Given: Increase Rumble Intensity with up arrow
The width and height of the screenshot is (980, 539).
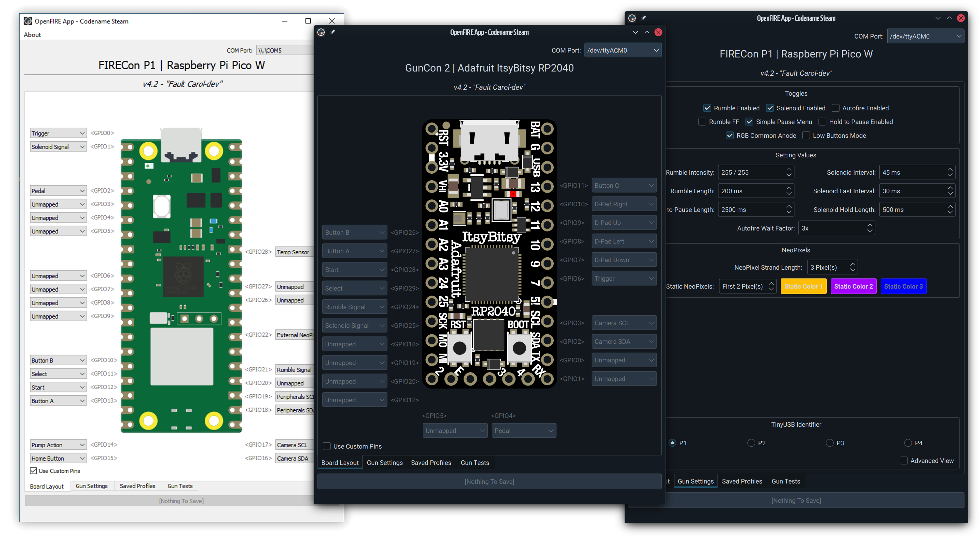Looking at the screenshot, I should pyautogui.click(x=789, y=169).
